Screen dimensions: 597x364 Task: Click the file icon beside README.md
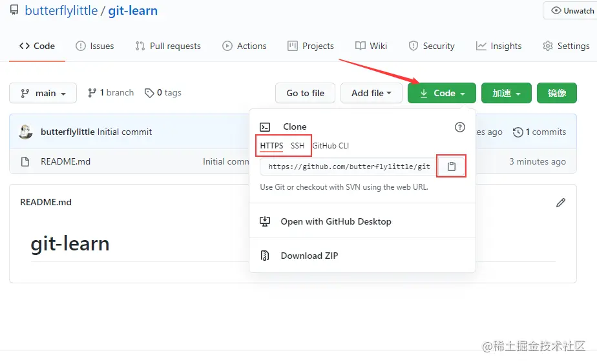click(x=25, y=161)
